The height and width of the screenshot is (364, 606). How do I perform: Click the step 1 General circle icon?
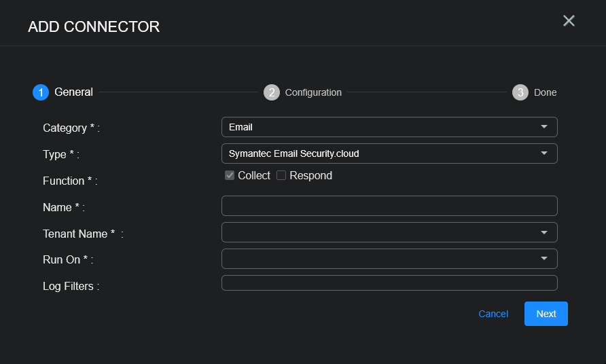[41, 92]
